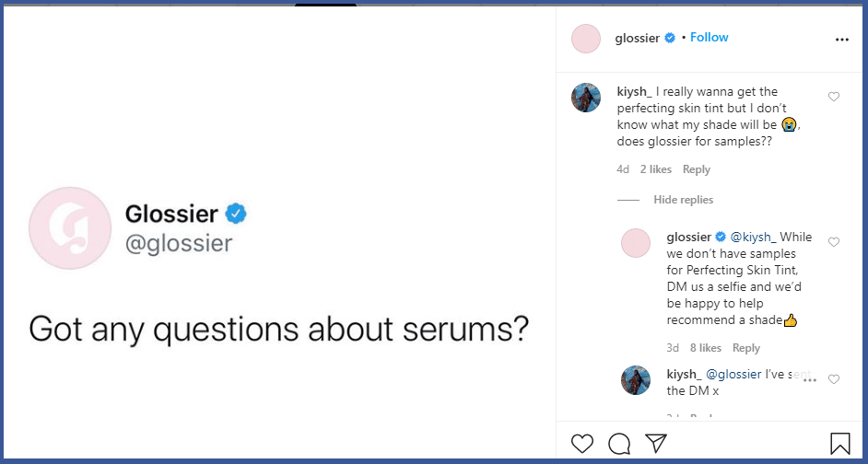Reply to glossier's shade recommendation comment
This screenshot has height=464, width=868.
click(x=746, y=348)
